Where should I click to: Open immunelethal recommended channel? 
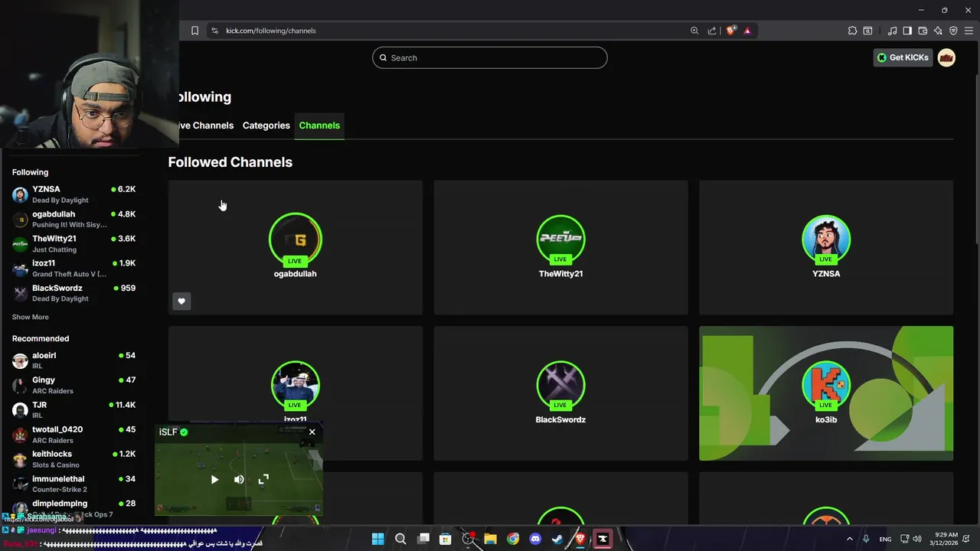(73, 484)
